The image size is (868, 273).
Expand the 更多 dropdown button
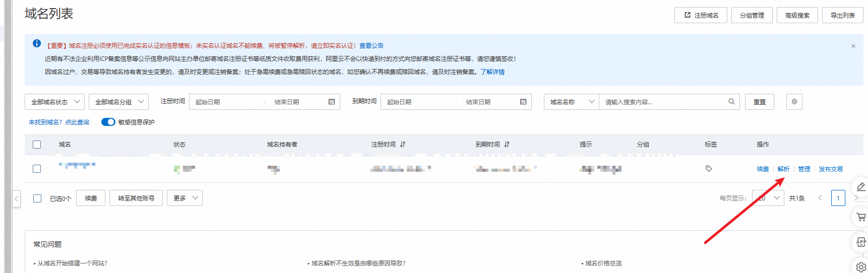click(185, 198)
